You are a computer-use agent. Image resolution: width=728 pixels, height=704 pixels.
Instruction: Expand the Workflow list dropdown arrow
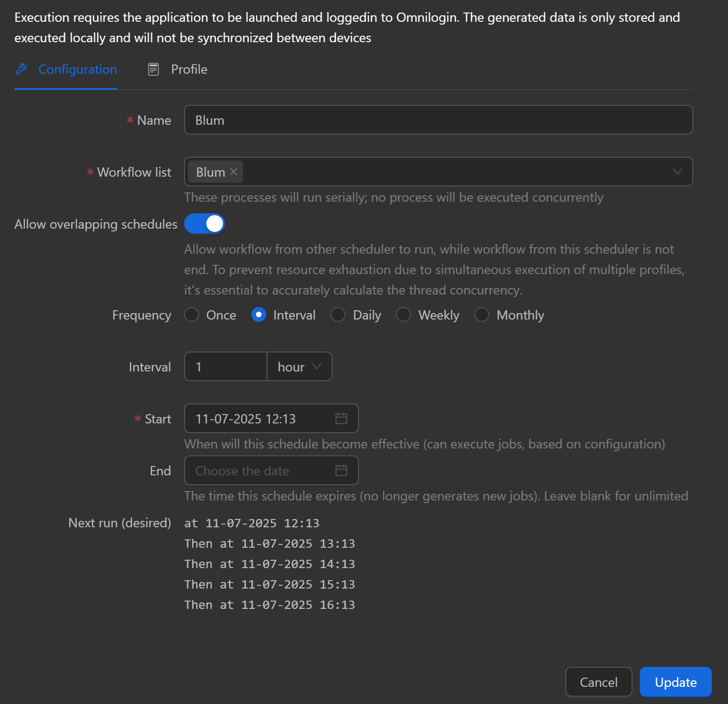coord(677,172)
